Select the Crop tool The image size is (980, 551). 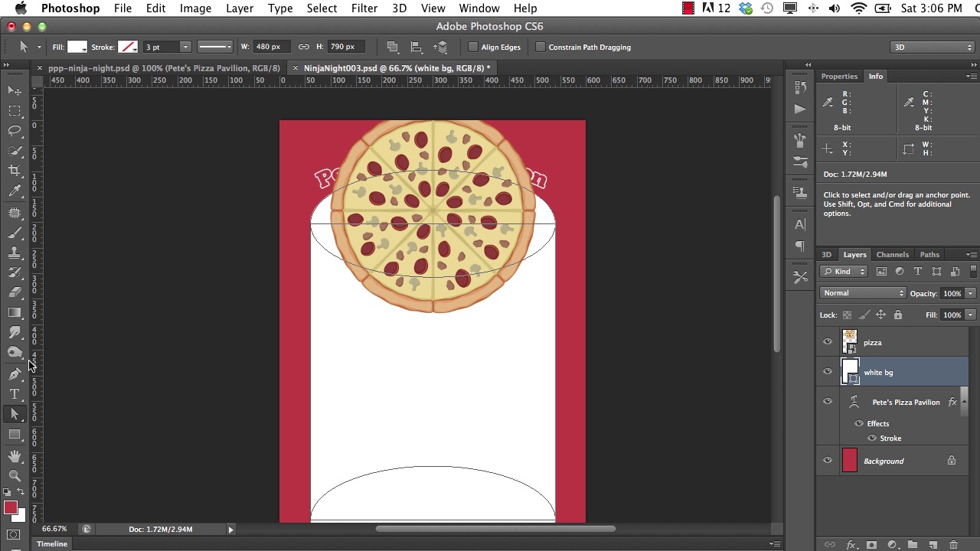pyautogui.click(x=15, y=171)
